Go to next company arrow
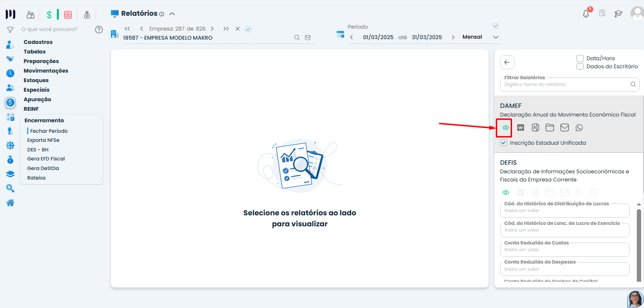 click(x=212, y=29)
